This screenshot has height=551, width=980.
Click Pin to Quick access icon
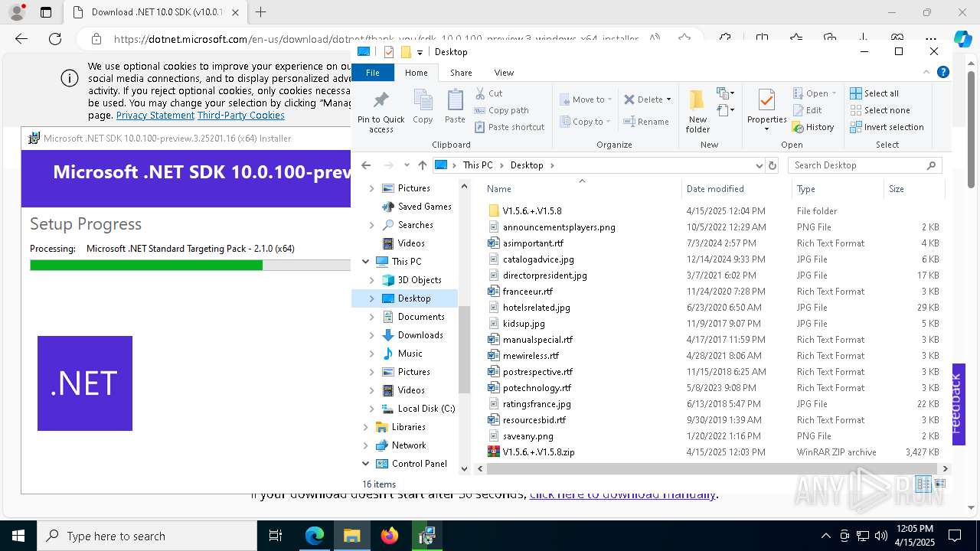(381, 101)
